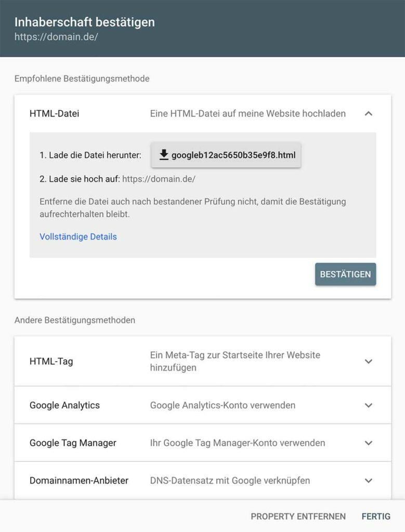Screen dimensions: 405x532
Task: Select the HTML-Datei method title
Action: [x=55, y=113]
